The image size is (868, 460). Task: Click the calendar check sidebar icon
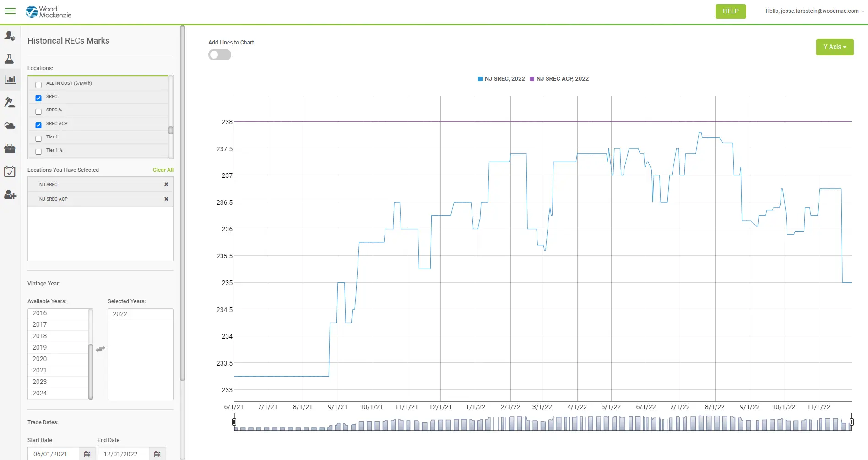(10, 171)
